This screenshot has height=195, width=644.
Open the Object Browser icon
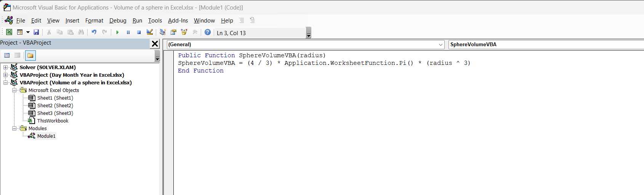(x=184, y=32)
